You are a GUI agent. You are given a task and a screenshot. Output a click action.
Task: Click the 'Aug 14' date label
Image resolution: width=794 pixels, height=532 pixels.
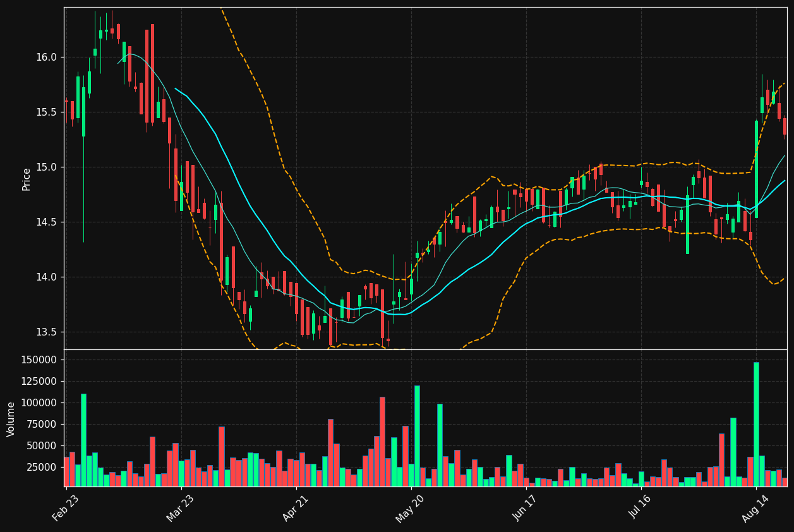coord(755,509)
